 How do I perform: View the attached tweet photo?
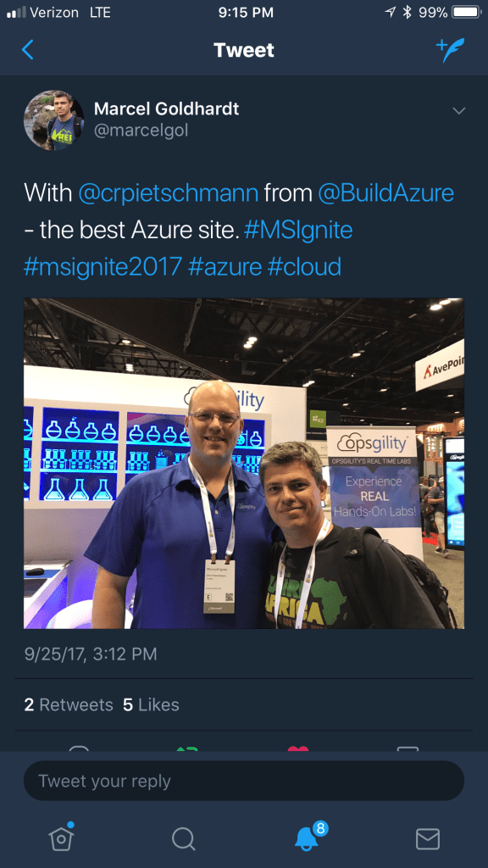tap(244, 464)
